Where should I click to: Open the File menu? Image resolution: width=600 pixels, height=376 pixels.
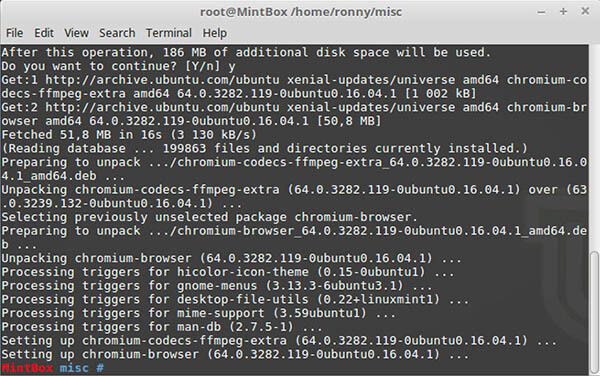click(15, 33)
